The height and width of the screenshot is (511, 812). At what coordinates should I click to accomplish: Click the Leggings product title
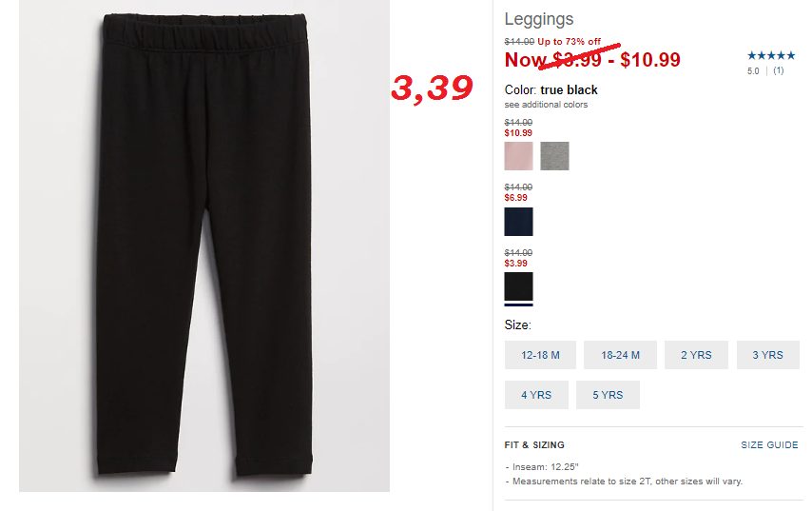click(539, 19)
